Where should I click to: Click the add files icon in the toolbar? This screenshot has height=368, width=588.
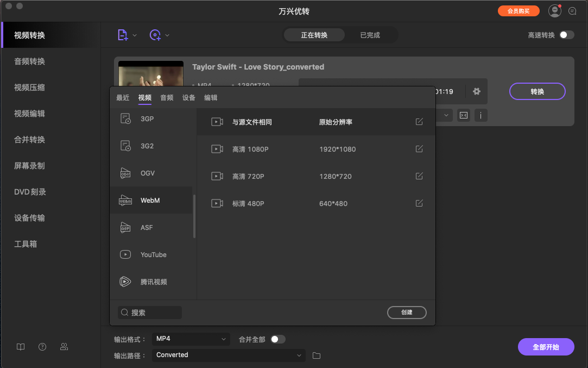click(x=122, y=34)
